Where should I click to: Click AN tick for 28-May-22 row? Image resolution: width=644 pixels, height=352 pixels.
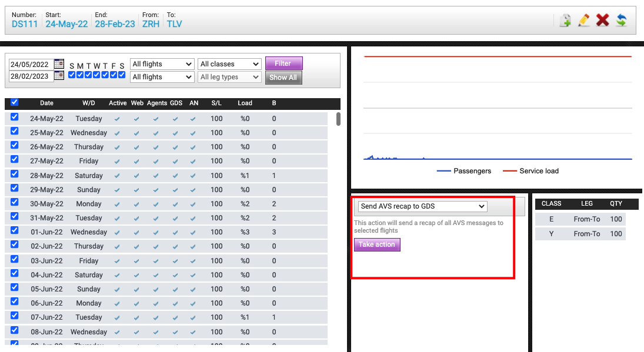coord(193,176)
